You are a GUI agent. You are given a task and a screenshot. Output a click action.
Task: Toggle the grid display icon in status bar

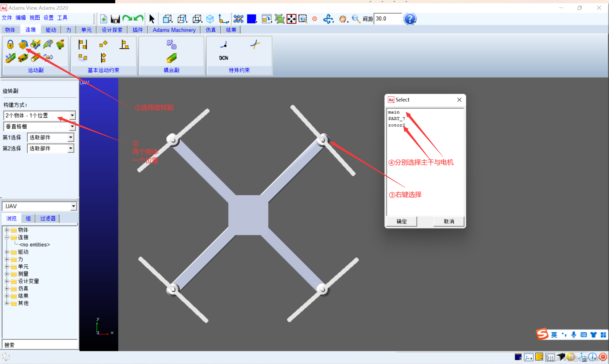click(550, 357)
